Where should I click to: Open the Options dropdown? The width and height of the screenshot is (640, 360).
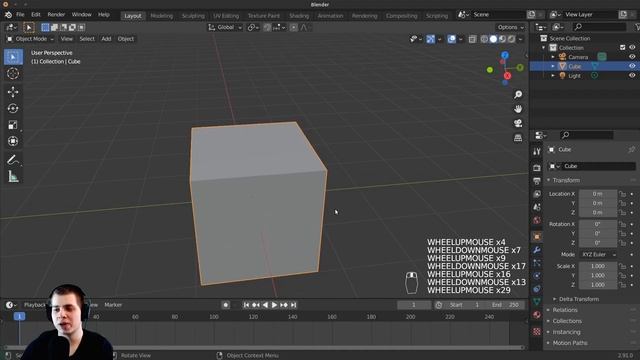[510, 27]
